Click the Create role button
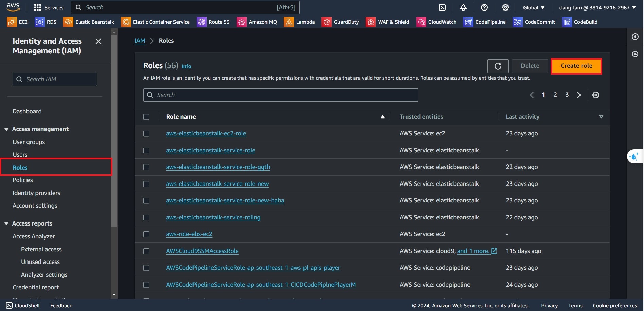The height and width of the screenshot is (311, 644). (x=576, y=66)
